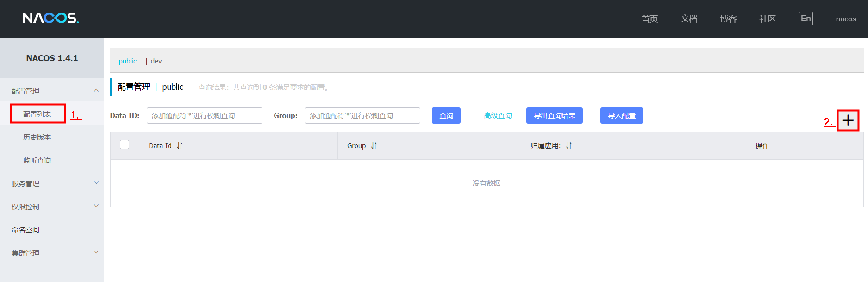Open 配置列表 in the sidebar
The width and height of the screenshot is (868, 282).
pos(37,114)
